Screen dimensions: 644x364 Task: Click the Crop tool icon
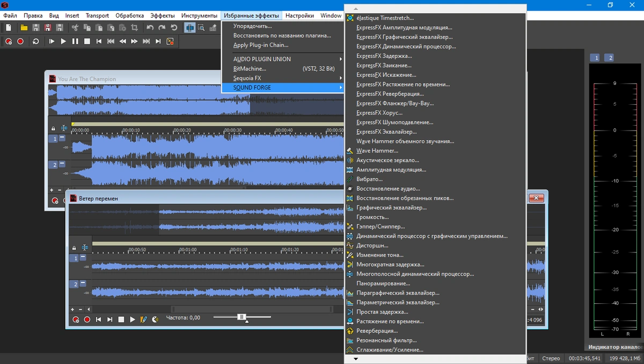coord(134,27)
